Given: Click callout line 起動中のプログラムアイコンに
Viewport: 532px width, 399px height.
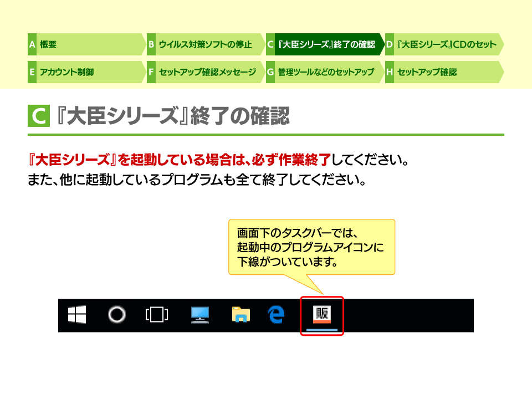Looking at the screenshot, I should click(x=310, y=247).
